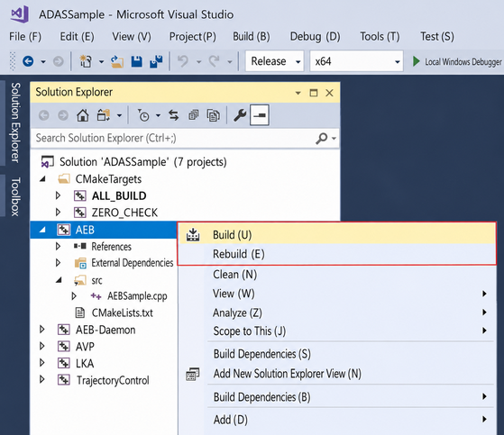Screen dimensions: 504x435
Task: Choose Rebuild (E) from context menu
Action: click(337, 254)
